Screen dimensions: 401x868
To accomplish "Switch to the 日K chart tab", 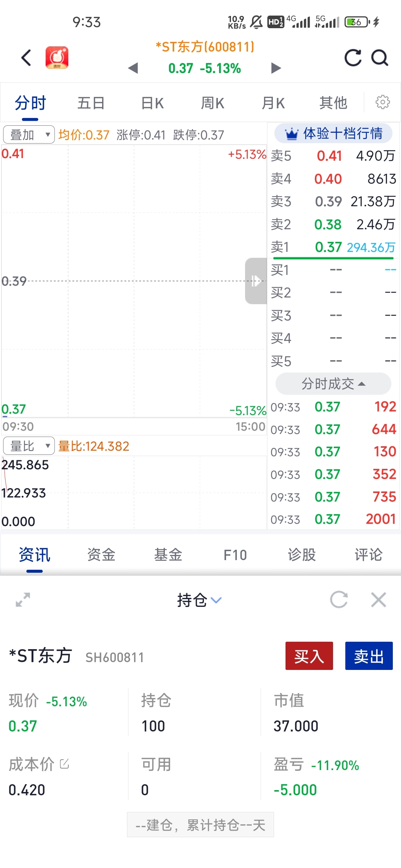I will click(x=152, y=103).
